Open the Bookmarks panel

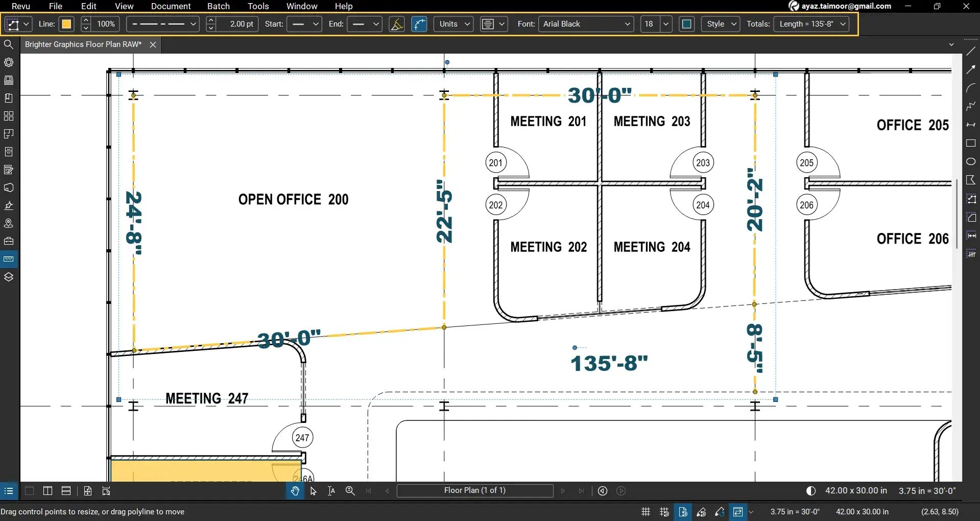pos(9,98)
